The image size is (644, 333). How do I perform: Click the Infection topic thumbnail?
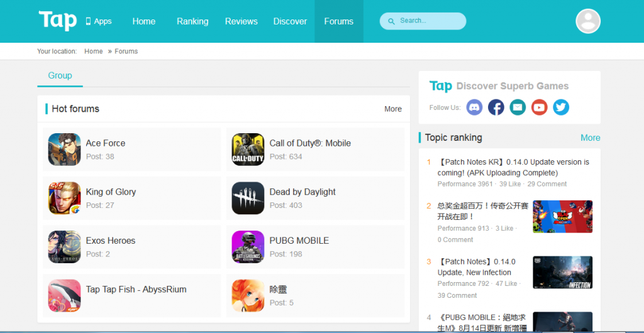coord(563,272)
